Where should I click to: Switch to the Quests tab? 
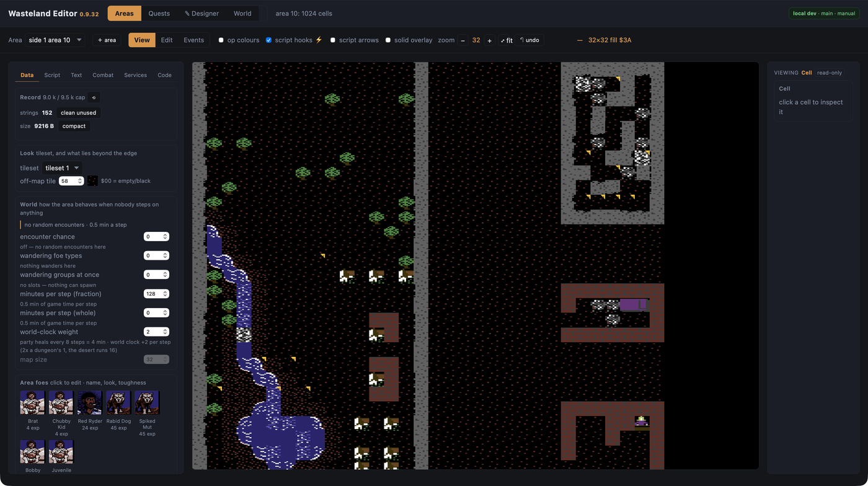[159, 14]
